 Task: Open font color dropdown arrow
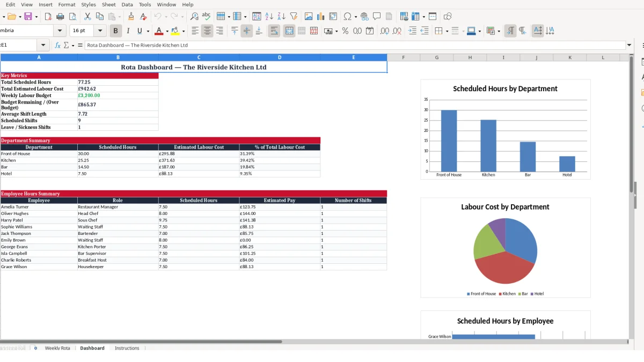(x=167, y=31)
